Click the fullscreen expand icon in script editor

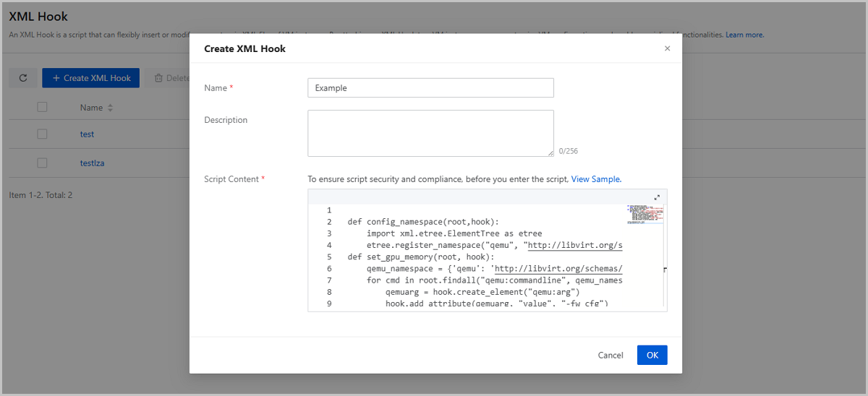pyautogui.click(x=657, y=197)
